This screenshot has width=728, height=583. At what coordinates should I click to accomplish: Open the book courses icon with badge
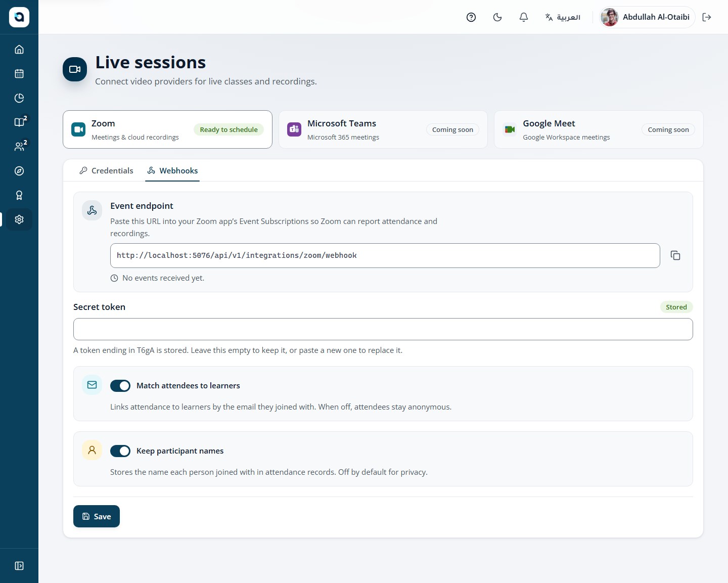(x=19, y=122)
